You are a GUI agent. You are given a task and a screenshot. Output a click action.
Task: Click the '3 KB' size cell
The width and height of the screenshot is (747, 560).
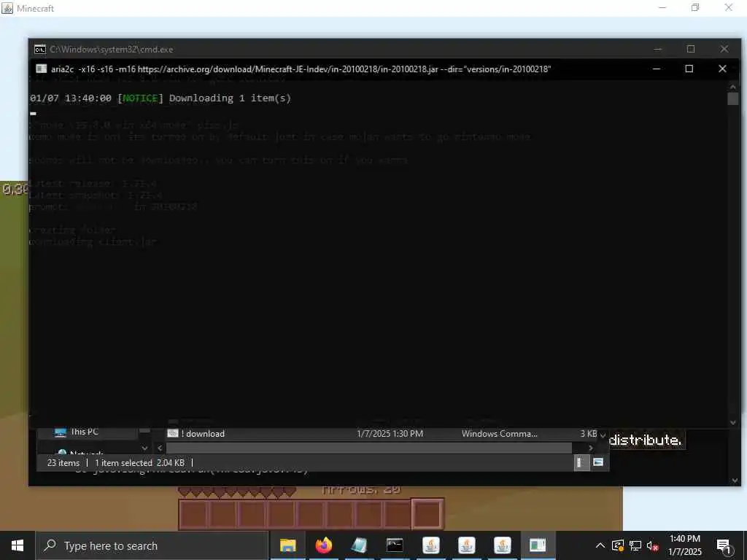[x=589, y=434]
